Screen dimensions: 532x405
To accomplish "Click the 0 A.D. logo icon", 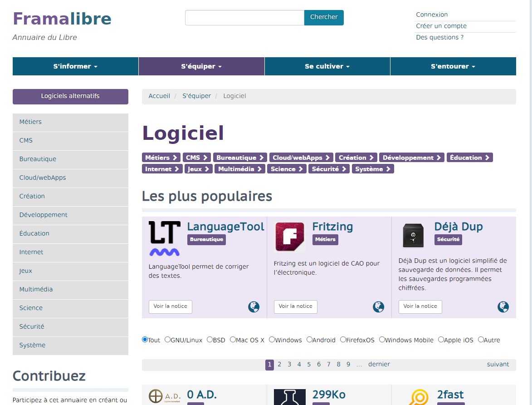I will [165, 396].
